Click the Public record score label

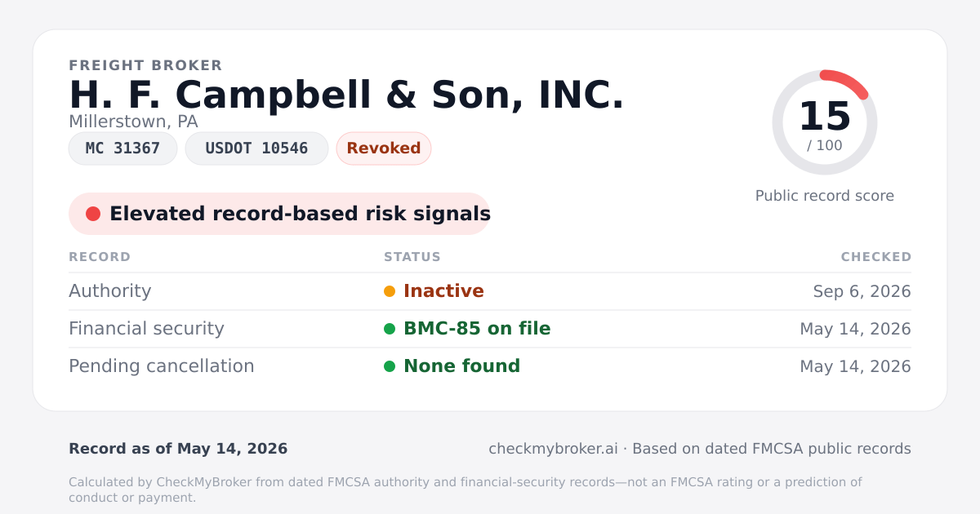[x=825, y=196]
